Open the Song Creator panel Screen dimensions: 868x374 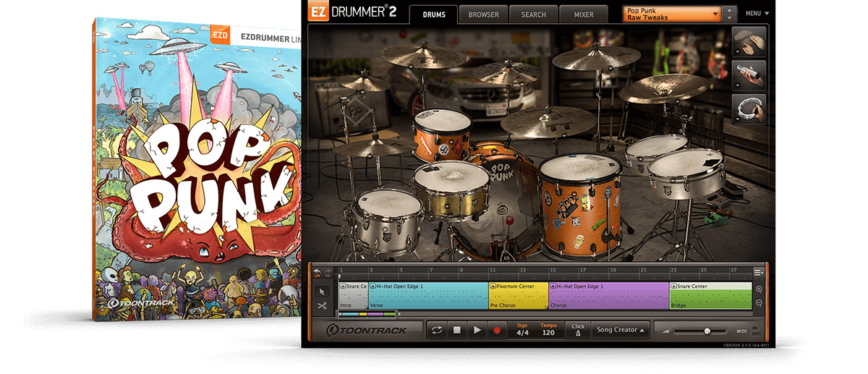click(x=621, y=330)
